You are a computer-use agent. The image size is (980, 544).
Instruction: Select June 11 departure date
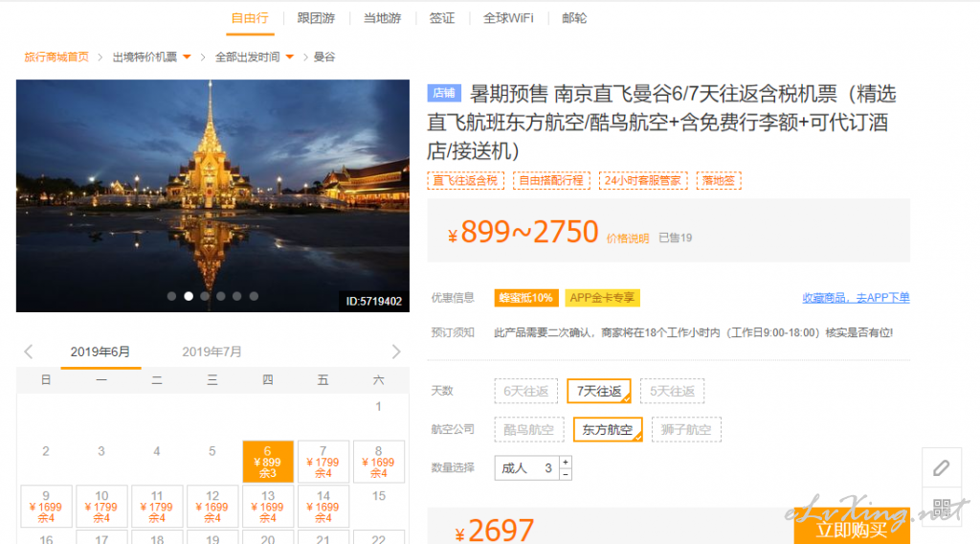coord(157,506)
